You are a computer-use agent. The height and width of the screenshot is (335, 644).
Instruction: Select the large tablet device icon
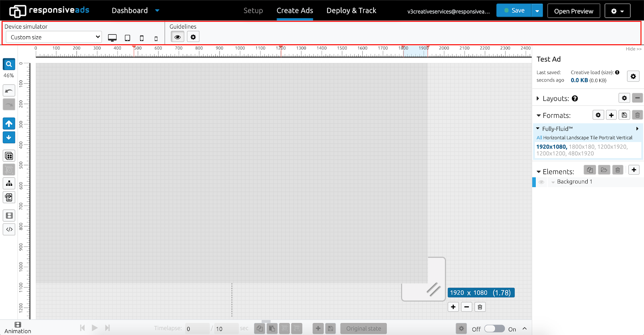pyautogui.click(x=127, y=38)
